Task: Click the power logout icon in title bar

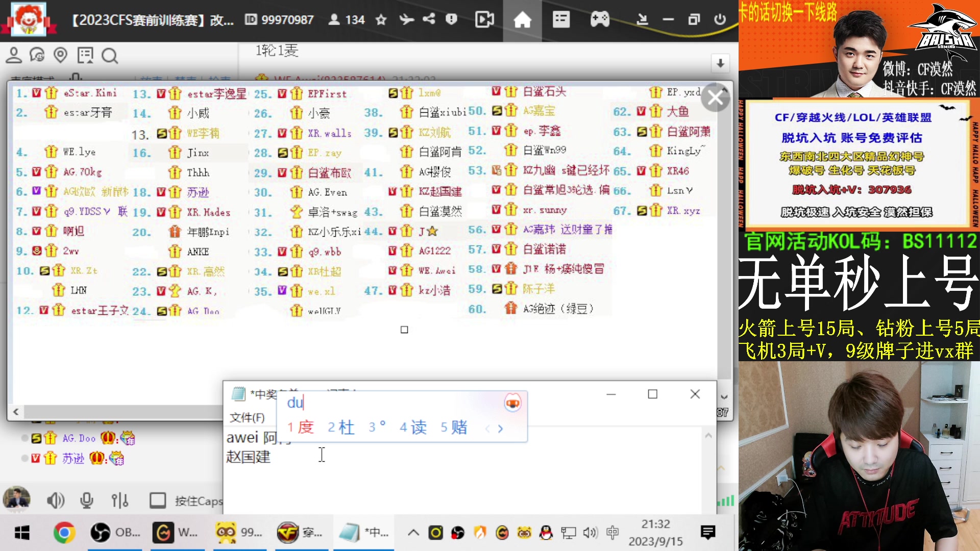Action: point(720,20)
